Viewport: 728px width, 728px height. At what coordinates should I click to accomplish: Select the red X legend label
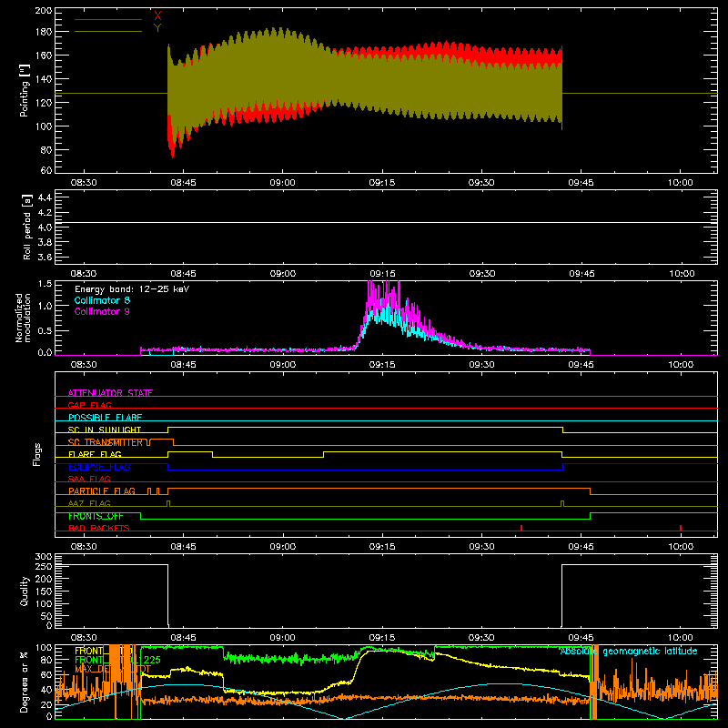157,16
